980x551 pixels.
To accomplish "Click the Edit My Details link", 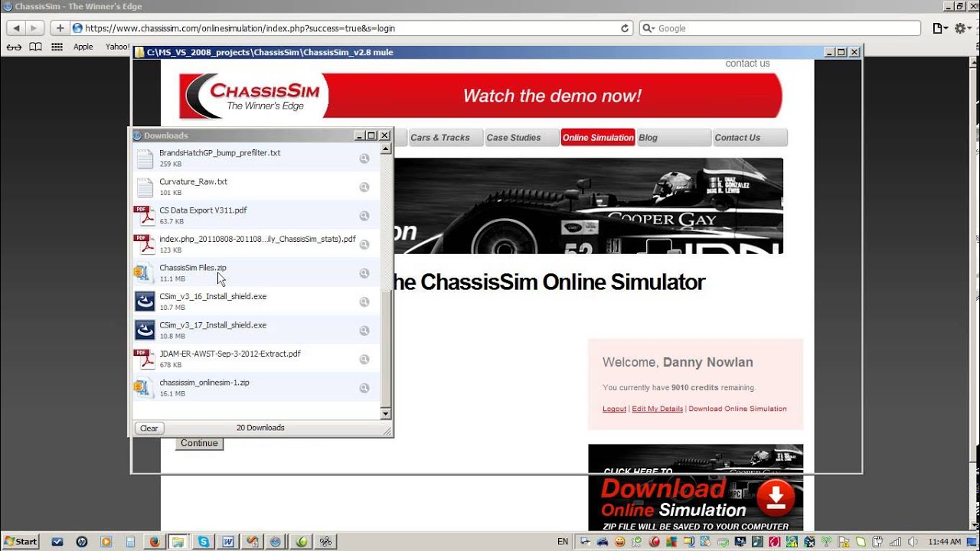I will (x=658, y=409).
